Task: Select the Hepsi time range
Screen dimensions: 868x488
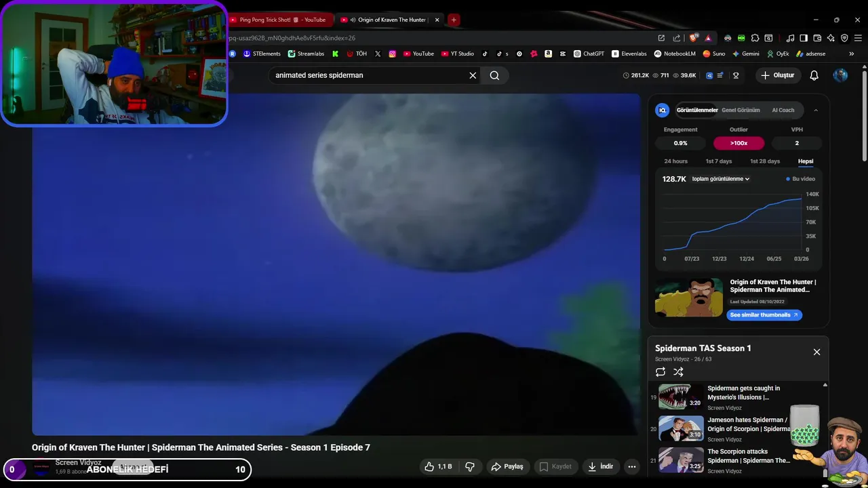Action: [x=806, y=161]
